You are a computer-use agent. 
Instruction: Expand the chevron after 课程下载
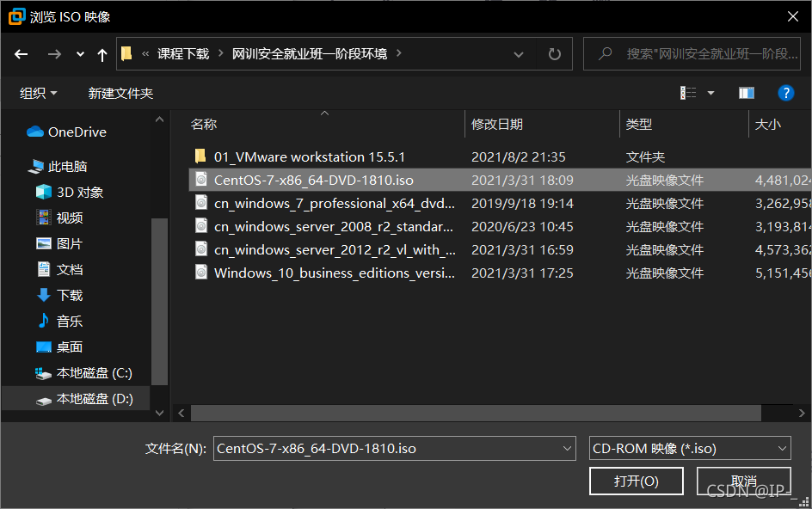click(x=220, y=53)
